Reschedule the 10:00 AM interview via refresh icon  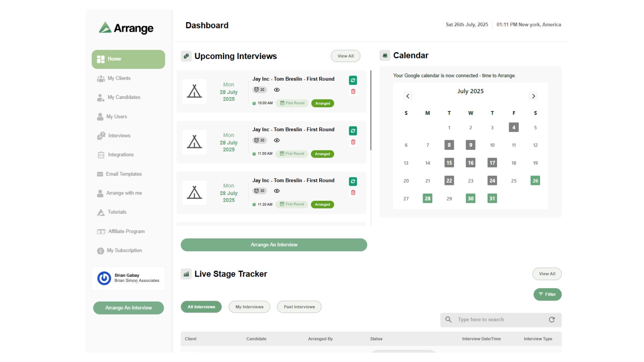click(x=353, y=80)
